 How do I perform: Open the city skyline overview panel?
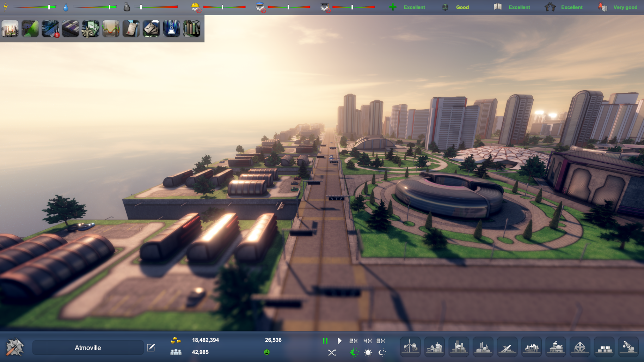point(10,29)
